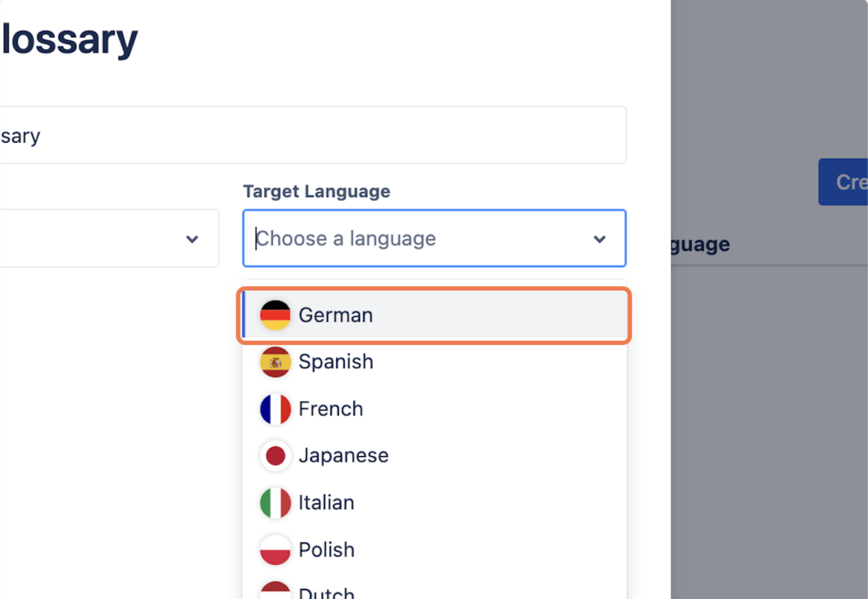Click the Italian flag icon
Image resolution: width=868 pixels, height=599 pixels.
coord(275,503)
